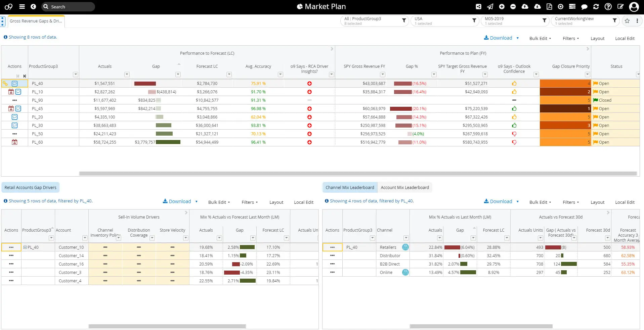
Task: Click the red RCA insight icon for PL_40
Action: coord(309,83)
